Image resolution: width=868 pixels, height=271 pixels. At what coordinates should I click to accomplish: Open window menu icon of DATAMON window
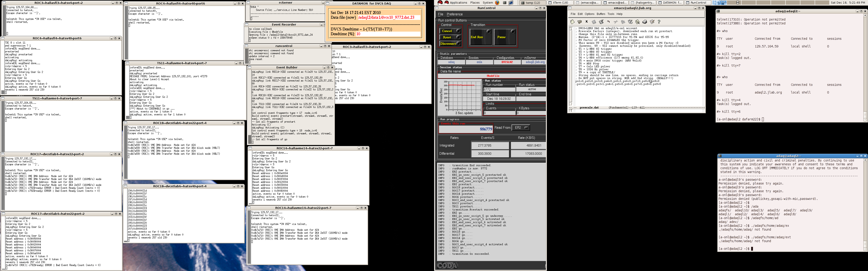point(327,3)
